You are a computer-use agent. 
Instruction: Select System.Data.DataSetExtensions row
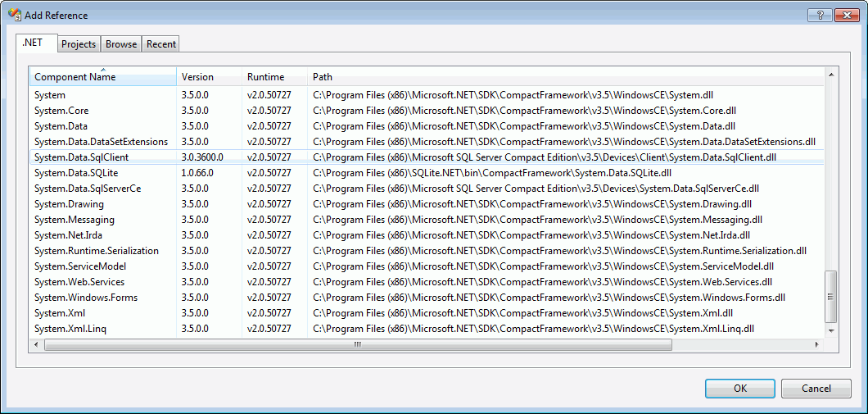point(427,141)
